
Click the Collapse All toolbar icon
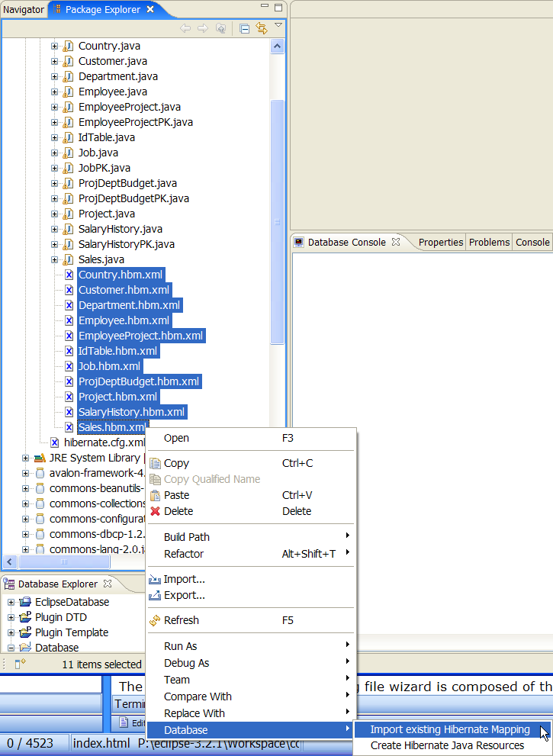[x=245, y=28]
